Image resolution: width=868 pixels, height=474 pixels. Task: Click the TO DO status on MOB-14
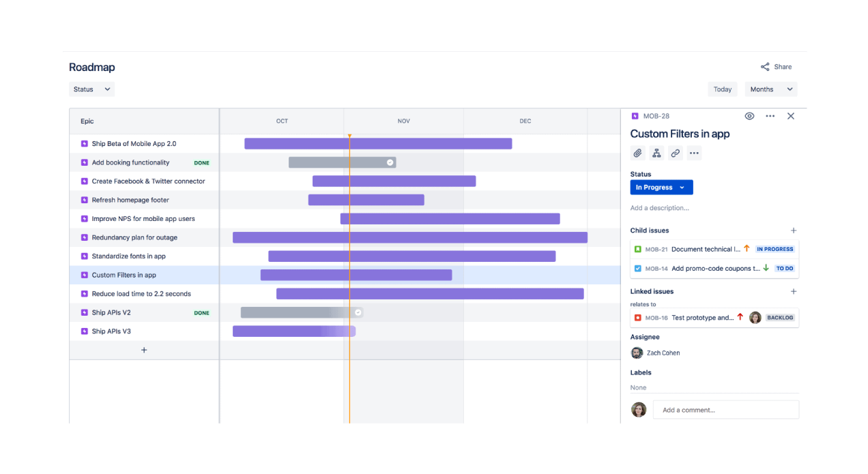(x=784, y=269)
